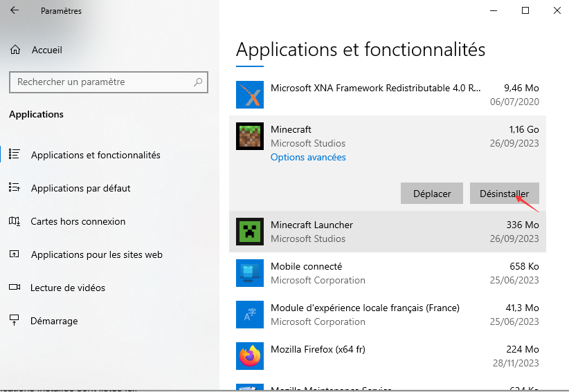The width and height of the screenshot is (569, 392).
Task: Open Accueil settings home
Action: [x=47, y=50]
